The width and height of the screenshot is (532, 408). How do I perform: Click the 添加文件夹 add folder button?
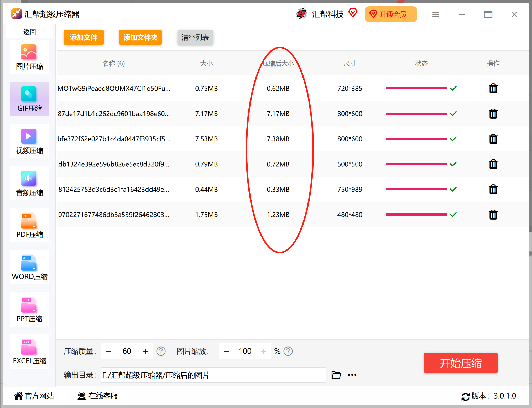click(x=140, y=37)
